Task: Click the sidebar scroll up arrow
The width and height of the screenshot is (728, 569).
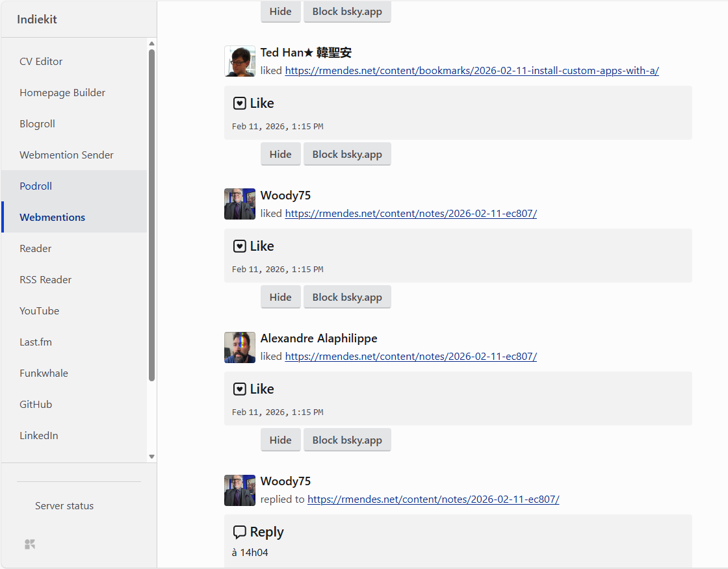Action: tap(152, 44)
